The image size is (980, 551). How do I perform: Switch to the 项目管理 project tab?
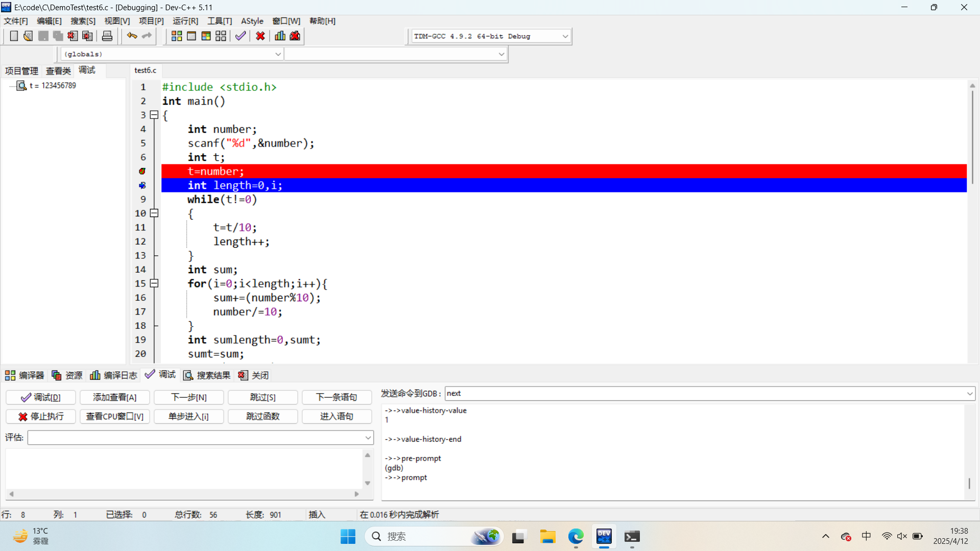(x=21, y=71)
